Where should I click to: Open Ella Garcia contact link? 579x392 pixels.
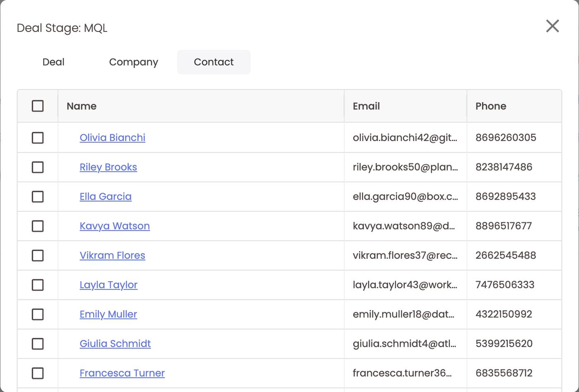pyautogui.click(x=105, y=196)
